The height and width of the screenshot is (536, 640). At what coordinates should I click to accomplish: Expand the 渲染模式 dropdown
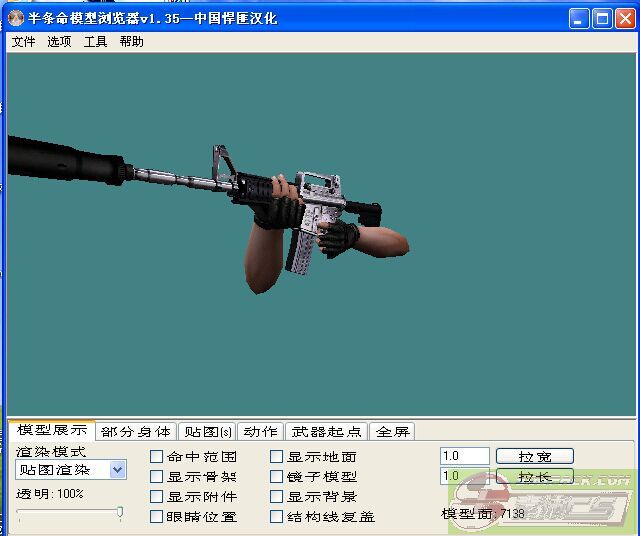click(x=118, y=470)
